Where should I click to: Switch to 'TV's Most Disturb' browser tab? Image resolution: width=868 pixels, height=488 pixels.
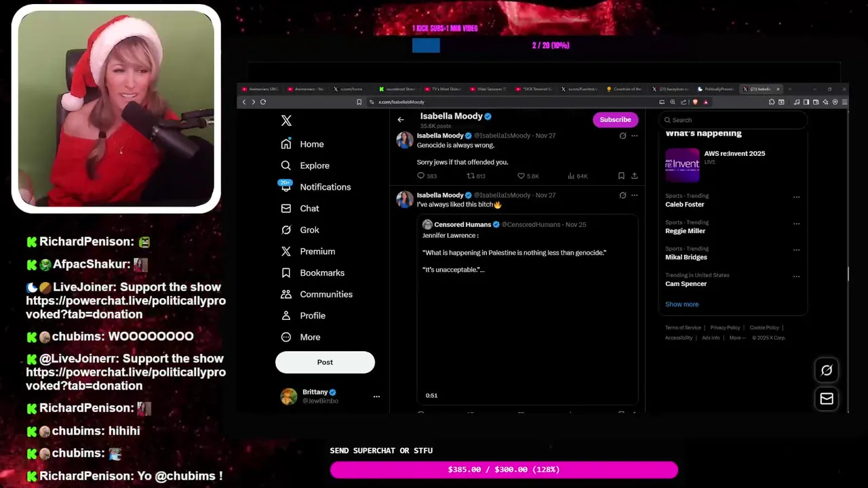pyautogui.click(x=443, y=89)
